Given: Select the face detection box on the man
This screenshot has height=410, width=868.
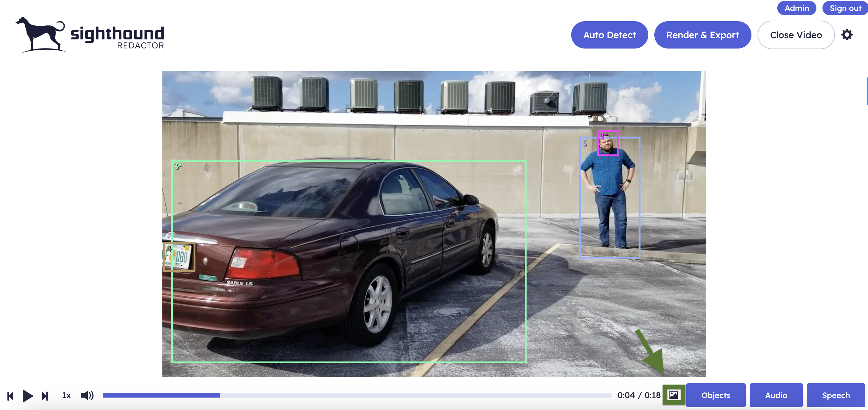Looking at the screenshot, I should 607,144.
